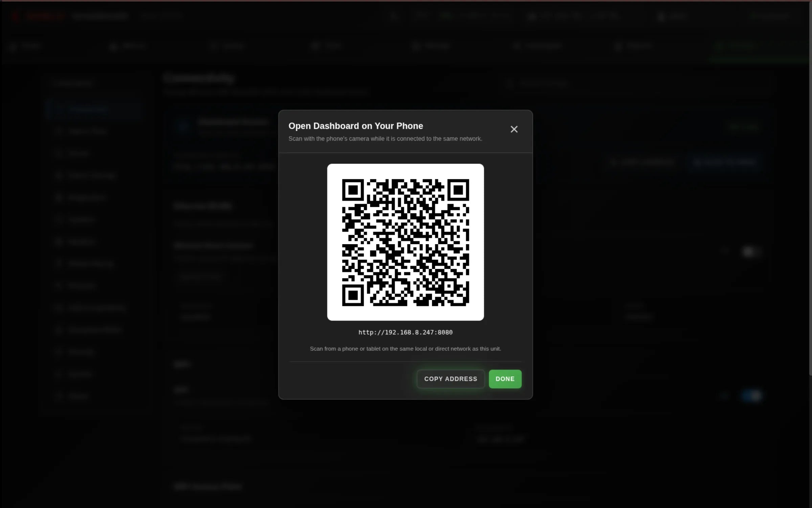The width and height of the screenshot is (812, 508).
Task: Select the http://192.168.8.247:8080 address text
Action: click(405, 332)
